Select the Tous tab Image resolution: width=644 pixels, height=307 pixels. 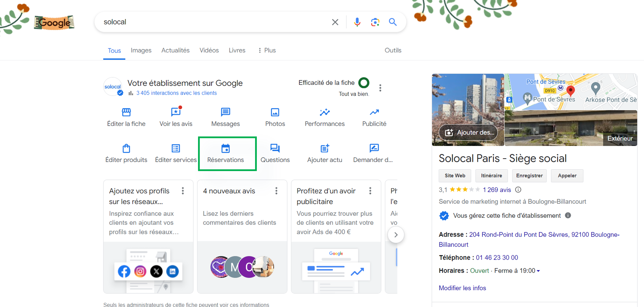[114, 51]
